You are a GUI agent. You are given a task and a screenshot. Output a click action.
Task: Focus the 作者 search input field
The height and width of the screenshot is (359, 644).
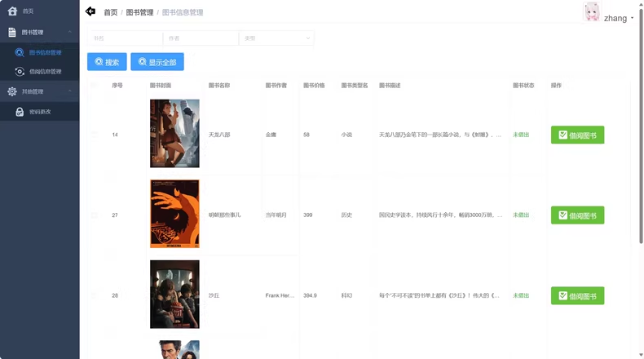pyautogui.click(x=201, y=38)
